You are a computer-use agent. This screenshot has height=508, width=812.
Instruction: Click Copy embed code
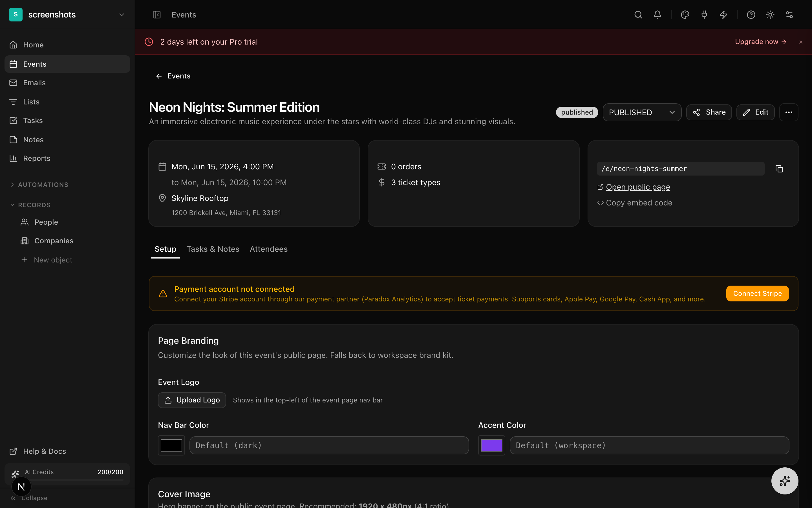(635, 203)
